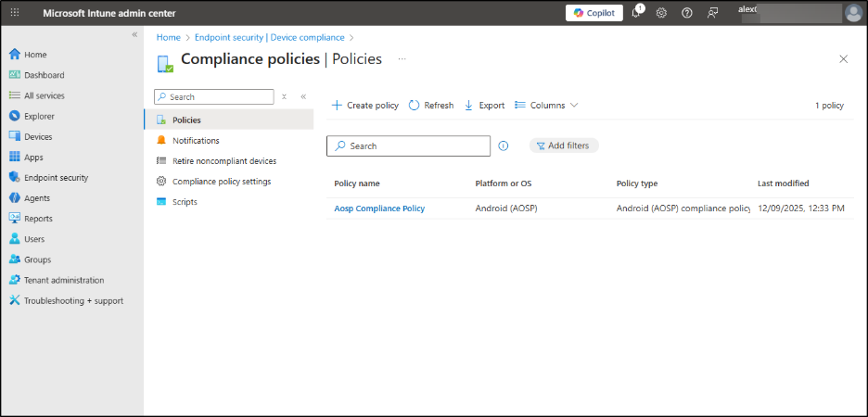Open the Copilot button
Screen dimensions: 868x417
click(594, 13)
